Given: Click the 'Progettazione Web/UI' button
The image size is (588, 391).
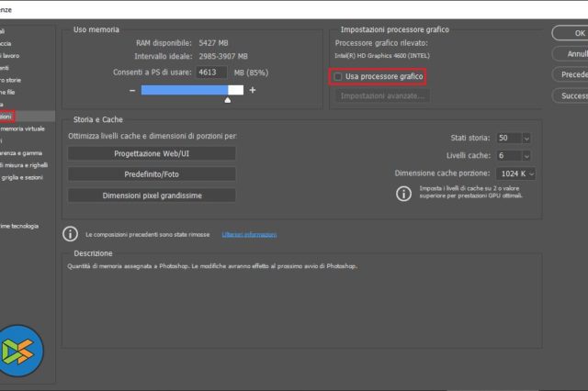Looking at the screenshot, I should (x=152, y=153).
